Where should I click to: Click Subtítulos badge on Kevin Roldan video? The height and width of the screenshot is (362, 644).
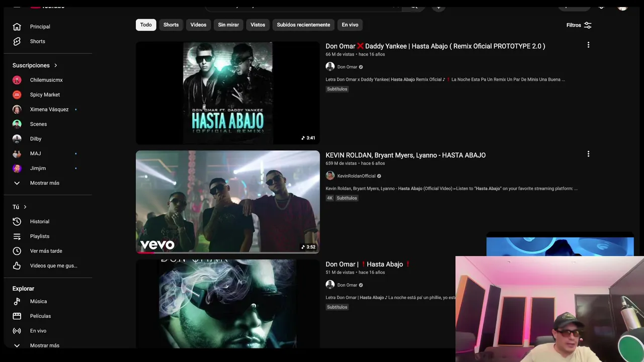tap(347, 198)
